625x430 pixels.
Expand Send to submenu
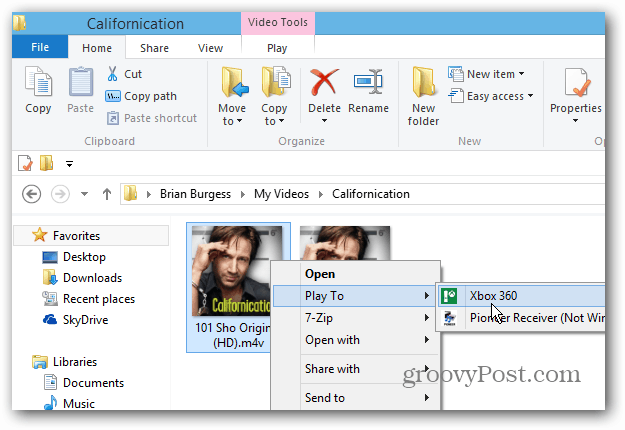point(356,397)
